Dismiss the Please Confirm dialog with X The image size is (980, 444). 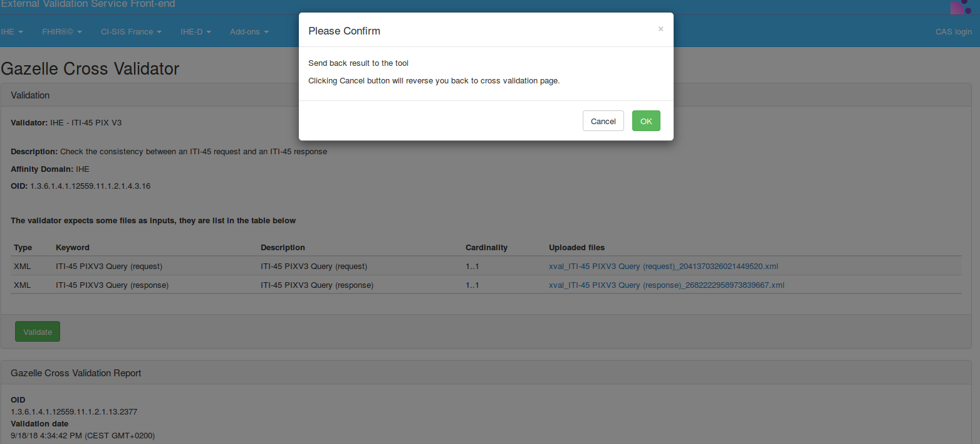[x=660, y=29]
